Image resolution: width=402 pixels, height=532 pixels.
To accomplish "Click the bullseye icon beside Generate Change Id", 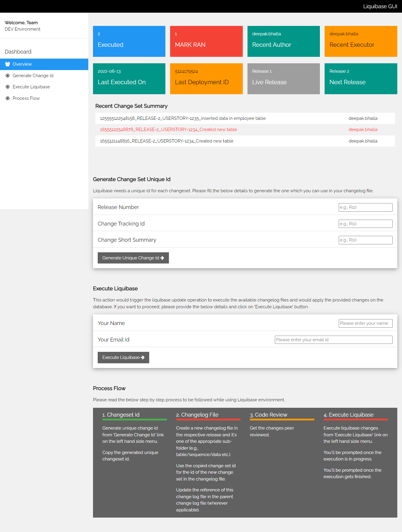I will click(8, 76).
